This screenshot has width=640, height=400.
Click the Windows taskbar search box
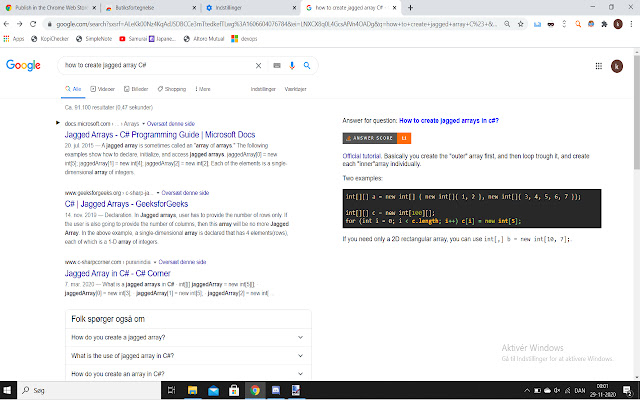[89, 390]
